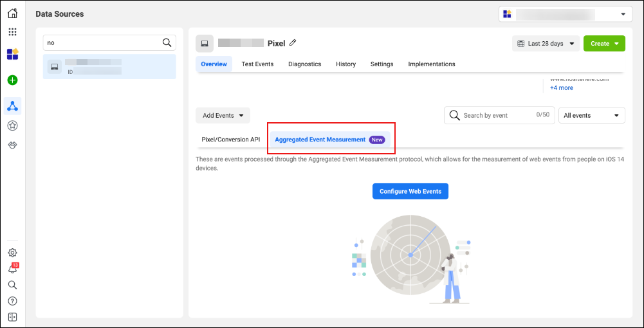Viewport: 644px width, 328px height.
Task: Open the handshake Partners icon
Action: [13, 145]
